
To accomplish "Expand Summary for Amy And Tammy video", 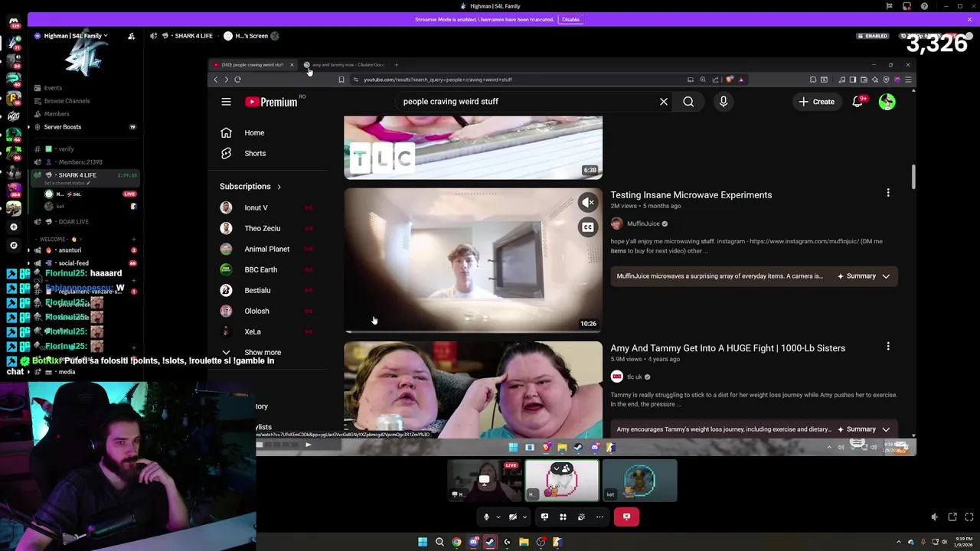I will tap(864, 429).
